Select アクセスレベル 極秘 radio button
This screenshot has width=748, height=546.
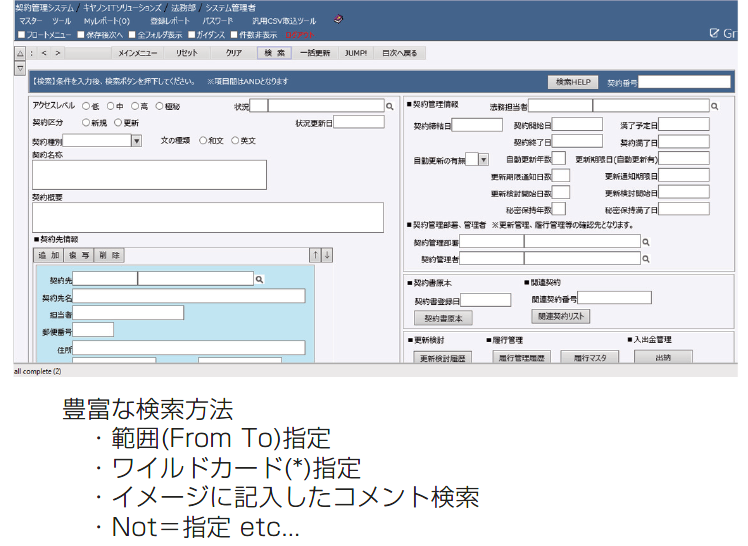[x=159, y=106]
